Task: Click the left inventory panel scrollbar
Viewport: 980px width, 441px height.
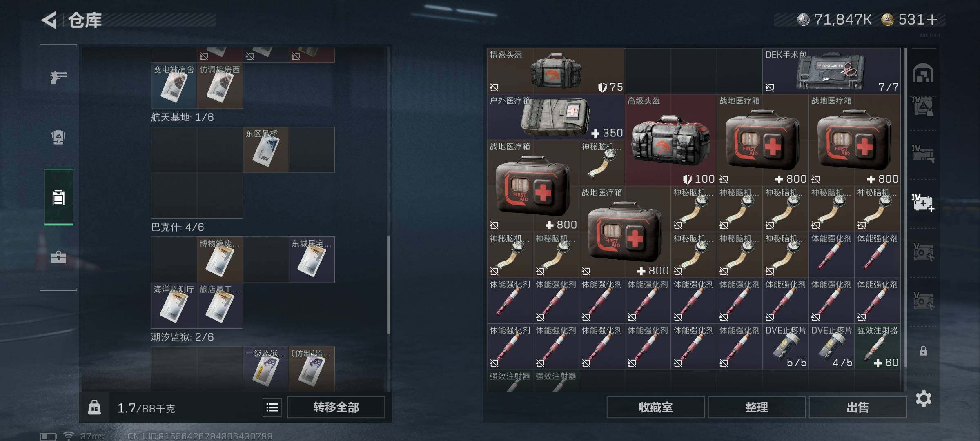Action: [x=388, y=285]
